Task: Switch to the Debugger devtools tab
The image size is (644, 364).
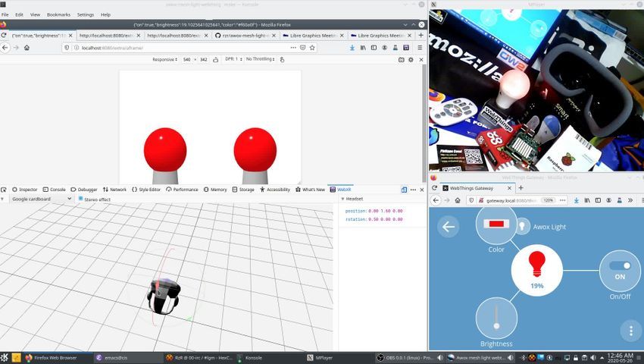Action: pos(84,190)
